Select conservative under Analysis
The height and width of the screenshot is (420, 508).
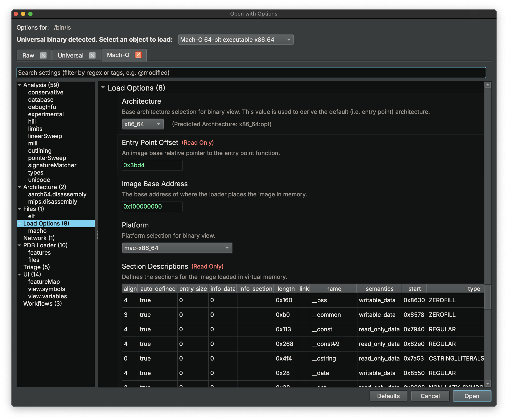(46, 92)
